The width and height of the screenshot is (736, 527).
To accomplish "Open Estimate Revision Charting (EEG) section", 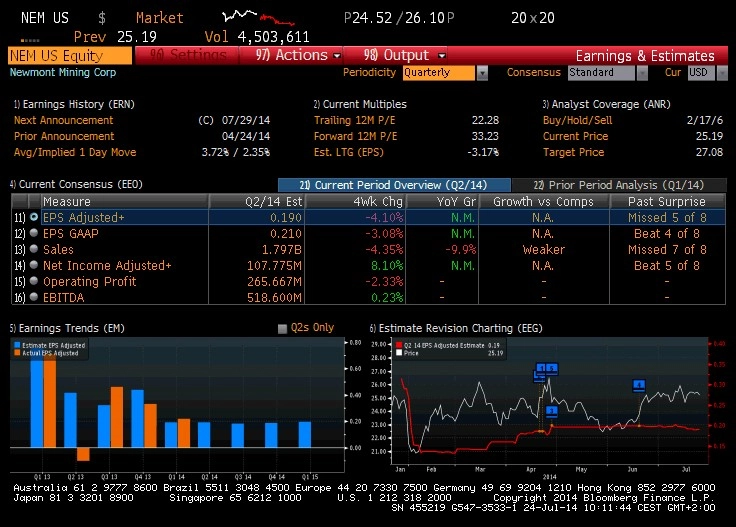I will coord(456,328).
